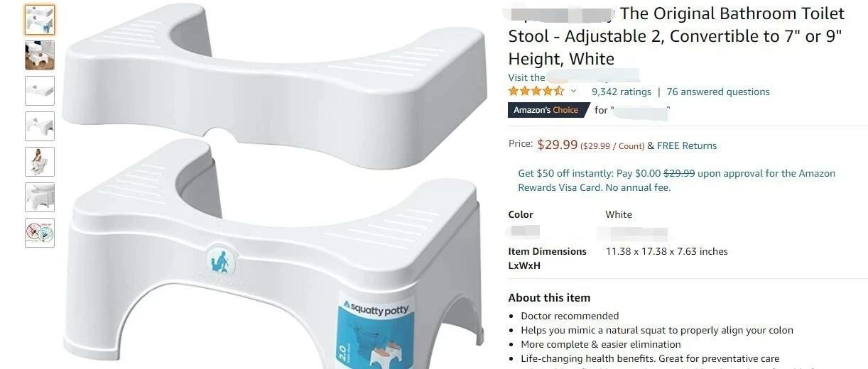
Task: Open the last thumbnail with prohibition icons
Action: click(x=40, y=233)
